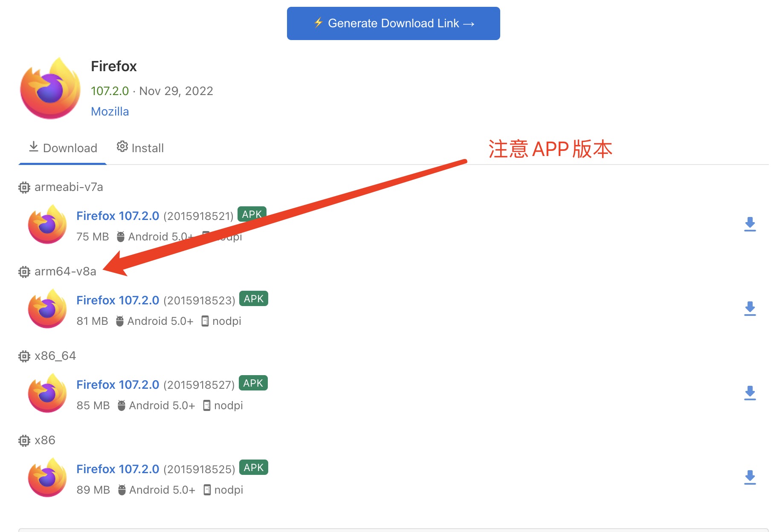
Task: Download the armeabi-v7a Firefox APK via its arrow icon
Action: tap(750, 224)
